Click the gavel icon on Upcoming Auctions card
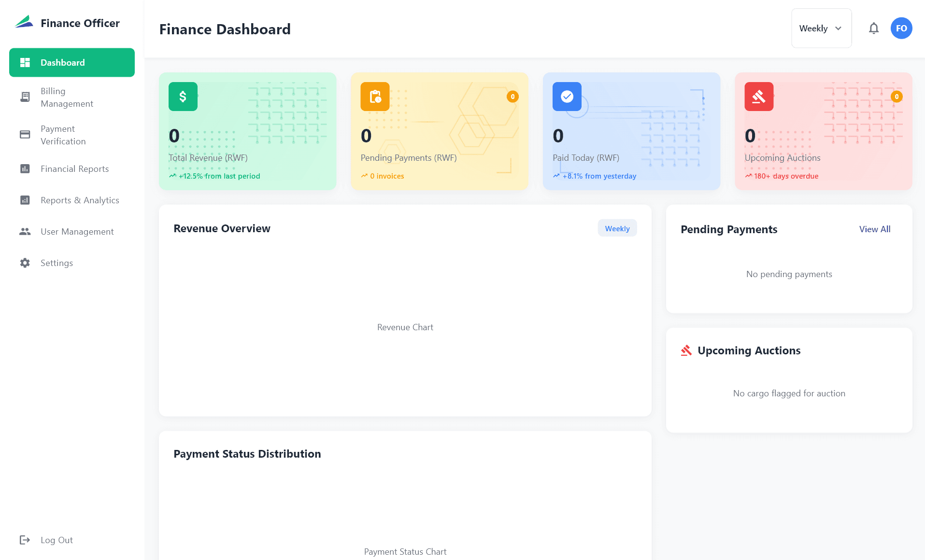The height and width of the screenshot is (560, 925). point(759,96)
